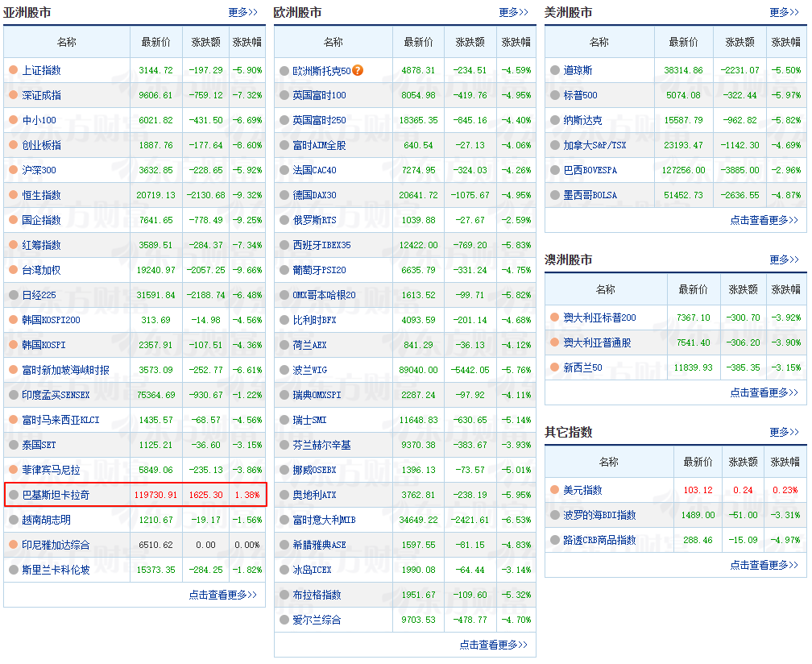Open the 深证成指 index link
Viewport: 812px width, 664px height.
pyautogui.click(x=41, y=95)
